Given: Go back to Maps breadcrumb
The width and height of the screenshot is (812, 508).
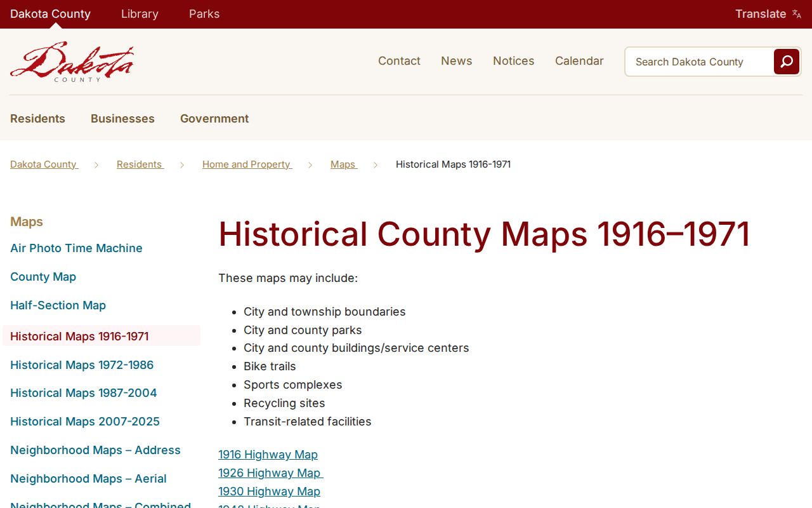Looking at the screenshot, I should (x=343, y=164).
